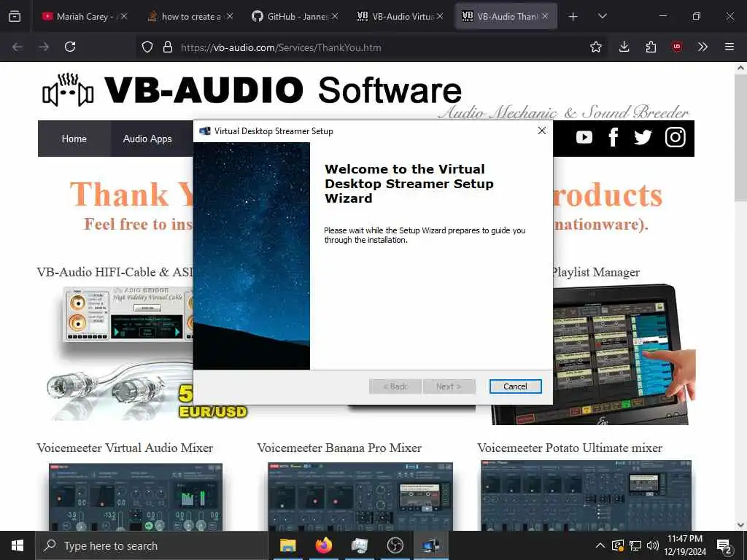The image size is (747, 560).
Task: Click the scrollbar down arrow
Action: (x=740, y=525)
